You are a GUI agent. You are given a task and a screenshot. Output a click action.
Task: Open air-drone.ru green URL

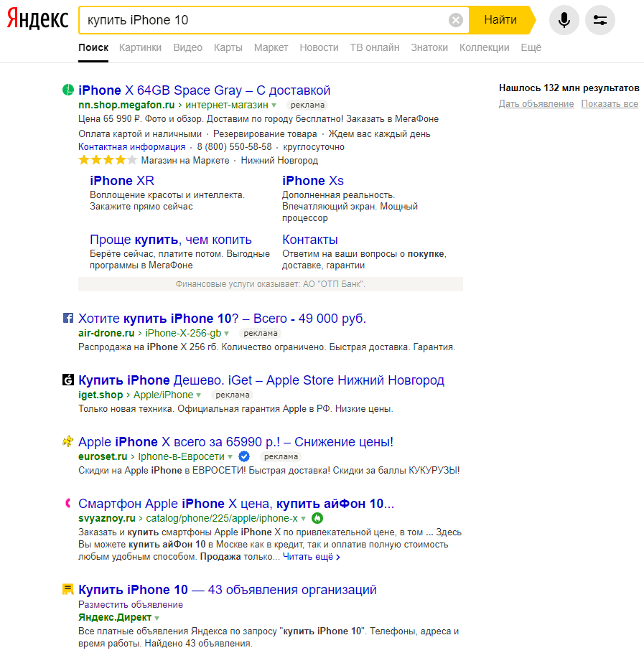pos(106,333)
